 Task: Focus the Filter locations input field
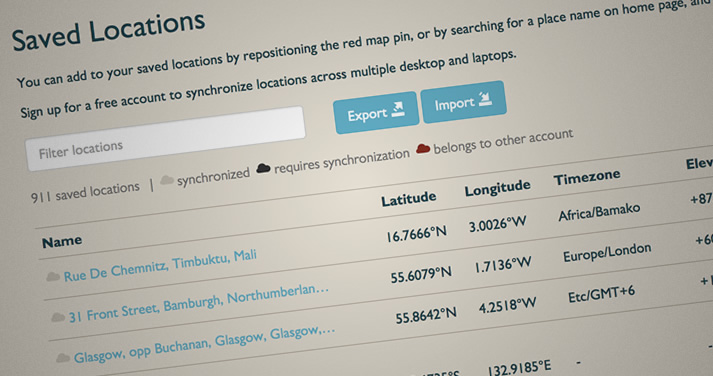coord(166,139)
